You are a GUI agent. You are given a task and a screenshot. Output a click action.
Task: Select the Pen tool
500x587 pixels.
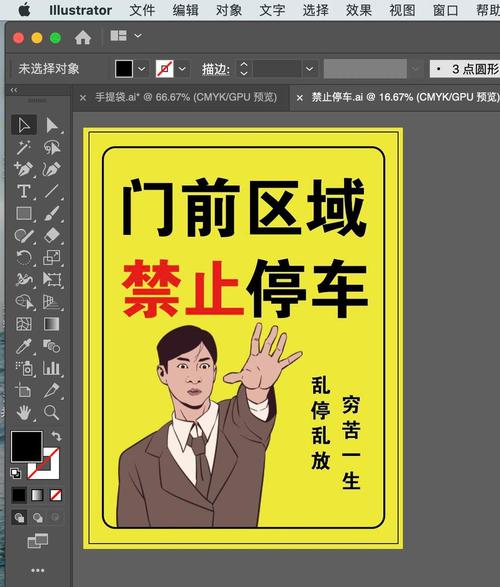(24, 169)
